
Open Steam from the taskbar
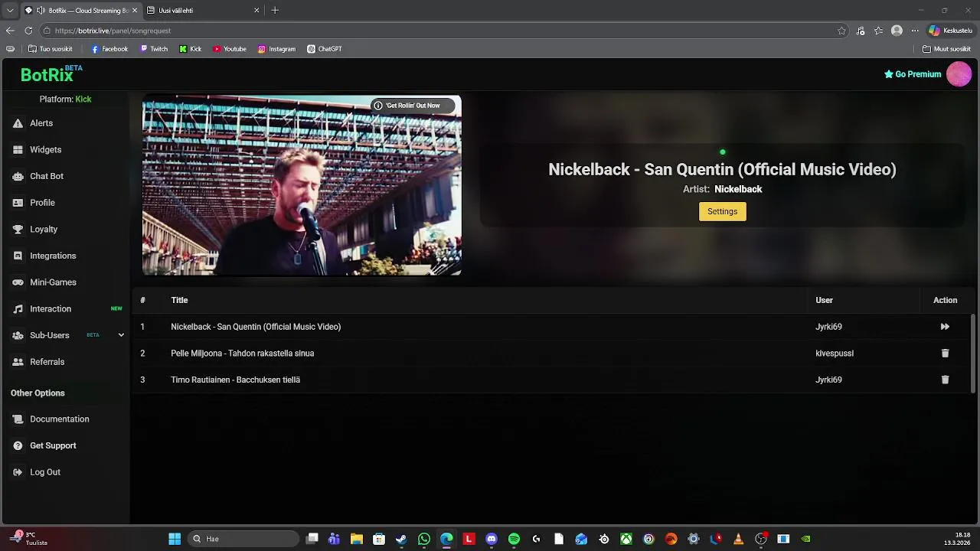[x=401, y=539]
